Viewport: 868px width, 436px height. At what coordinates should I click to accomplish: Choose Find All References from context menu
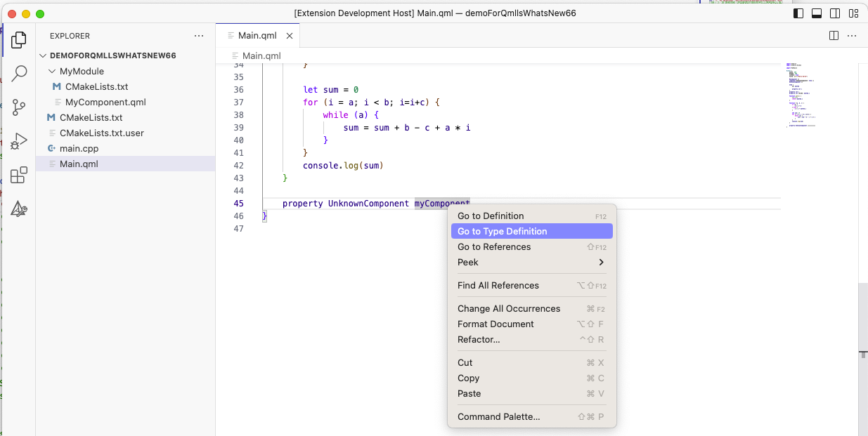[x=498, y=285]
